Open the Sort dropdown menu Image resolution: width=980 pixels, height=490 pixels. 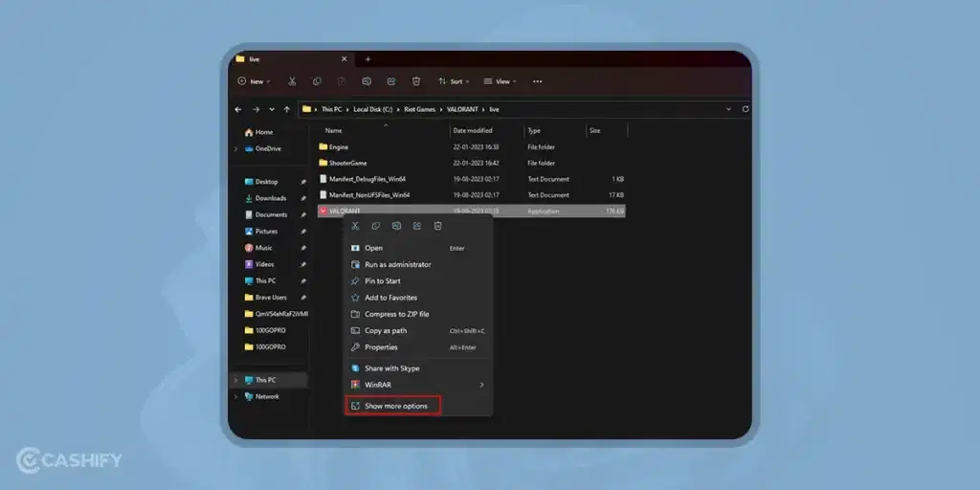click(x=454, y=81)
